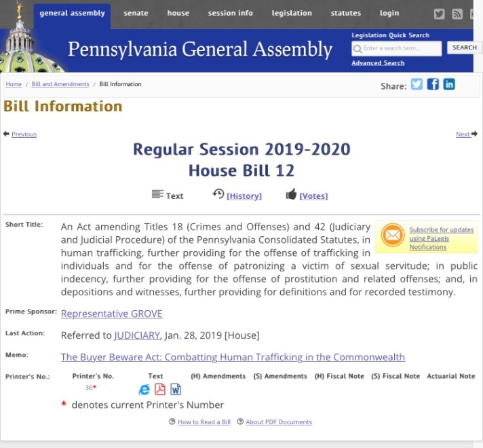Share the bill on Twitter
Screen dimensions: 483x448
pos(417,85)
